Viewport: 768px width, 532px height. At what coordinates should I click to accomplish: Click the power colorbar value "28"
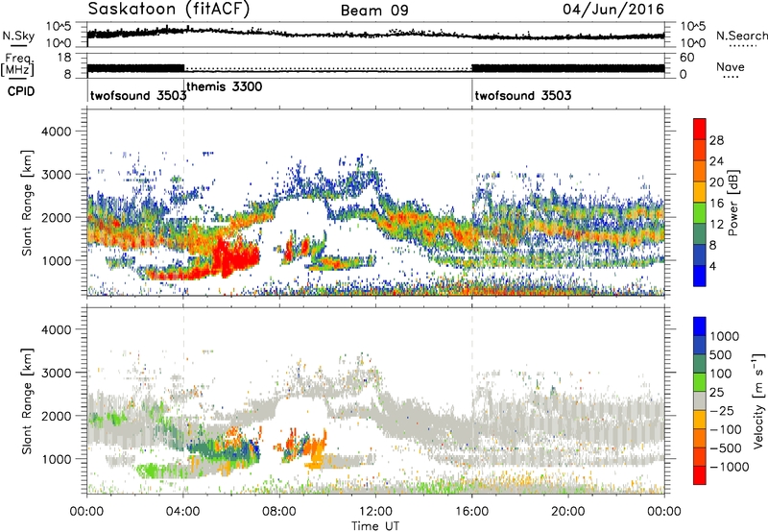[716, 140]
